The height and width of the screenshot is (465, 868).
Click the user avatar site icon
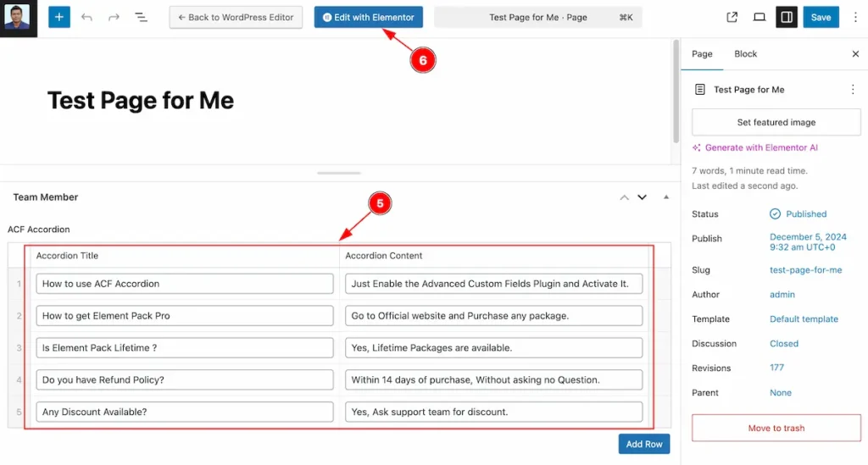pyautogui.click(x=17, y=18)
